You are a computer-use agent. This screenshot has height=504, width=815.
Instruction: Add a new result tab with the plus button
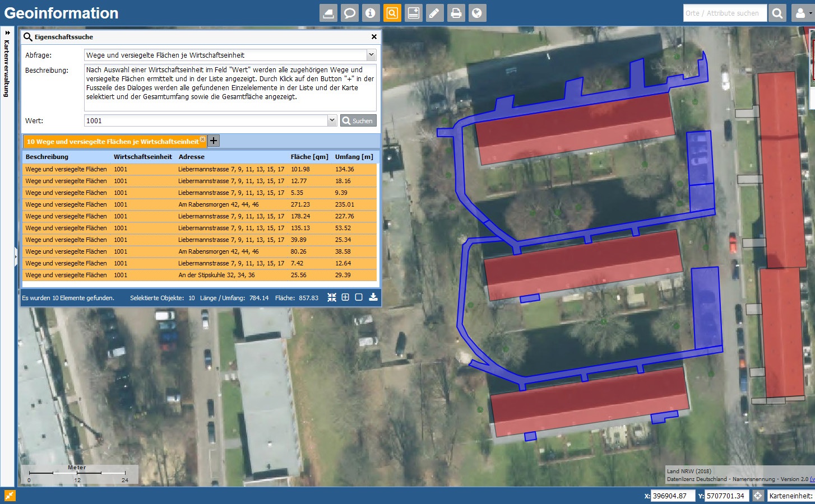(213, 141)
